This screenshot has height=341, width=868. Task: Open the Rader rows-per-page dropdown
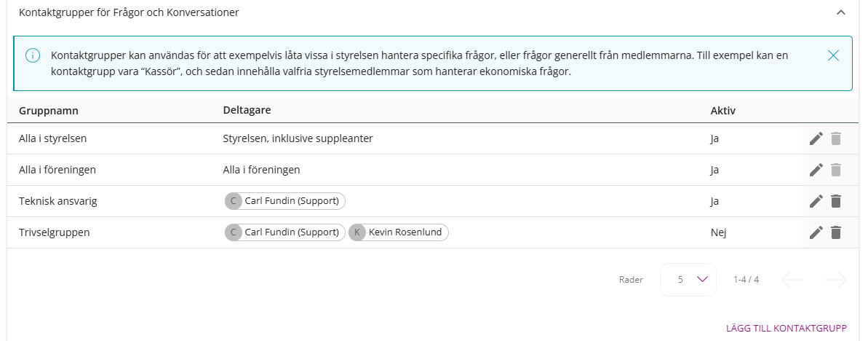[x=688, y=279]
